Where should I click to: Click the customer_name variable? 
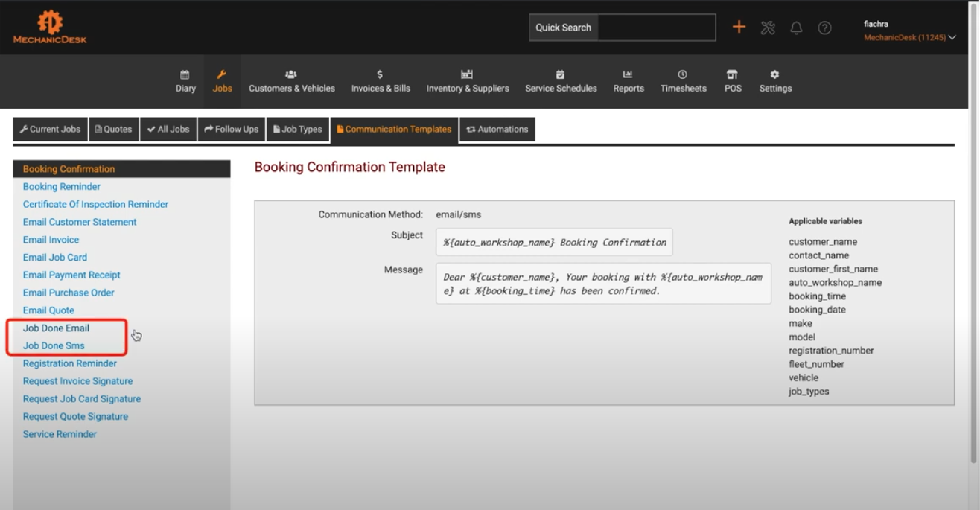823,242
